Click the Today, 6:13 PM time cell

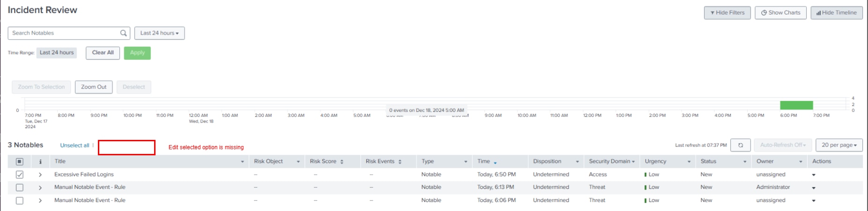point(496,187)
